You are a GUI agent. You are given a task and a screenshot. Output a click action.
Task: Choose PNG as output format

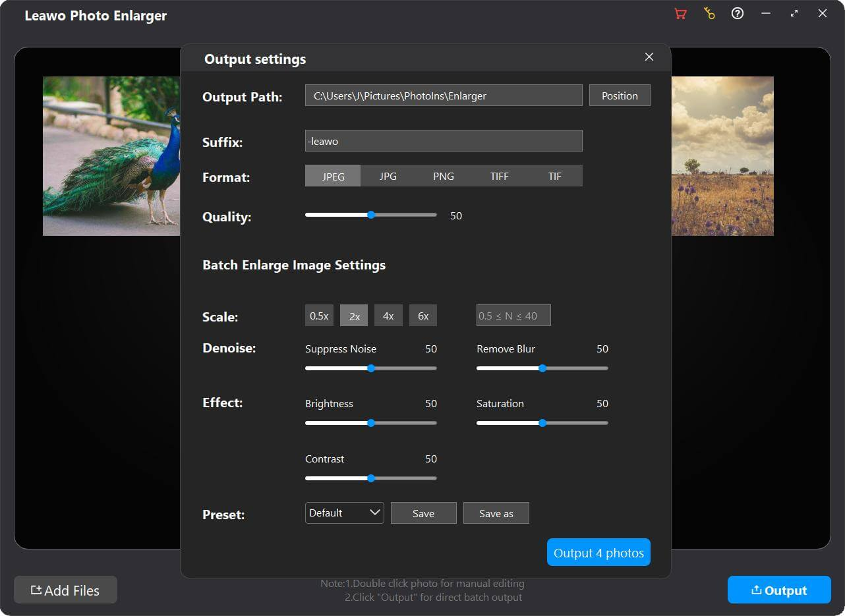pyautogui.click(x=443, y=177)
